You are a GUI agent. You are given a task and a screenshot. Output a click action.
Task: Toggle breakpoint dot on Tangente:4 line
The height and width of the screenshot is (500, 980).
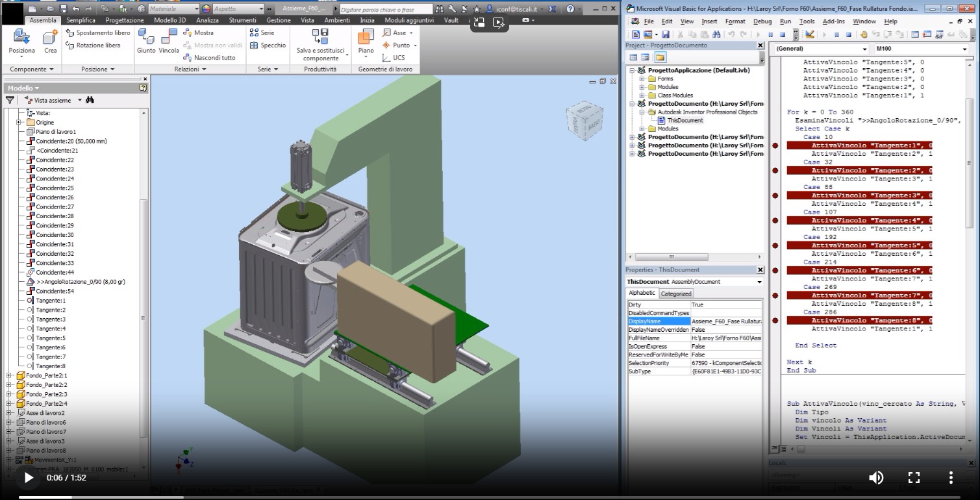pos(775,221)
